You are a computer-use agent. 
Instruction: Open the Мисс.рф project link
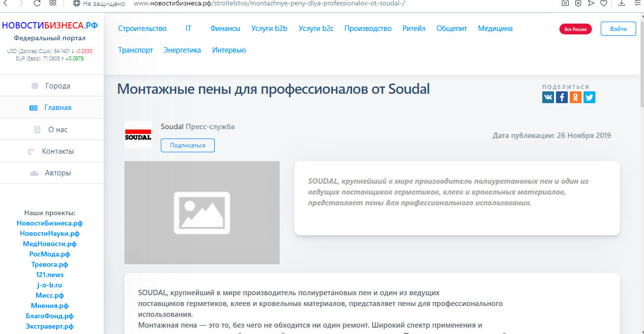coord(50,295)
